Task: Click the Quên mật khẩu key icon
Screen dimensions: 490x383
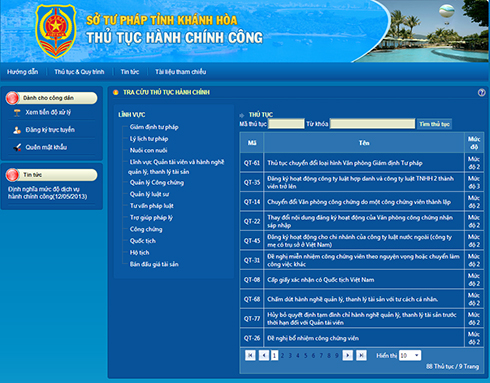Action: tap(17, 147)
